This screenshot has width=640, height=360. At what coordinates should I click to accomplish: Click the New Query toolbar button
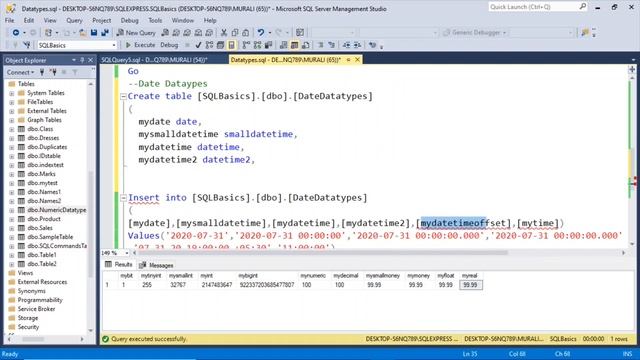(136, 33)
